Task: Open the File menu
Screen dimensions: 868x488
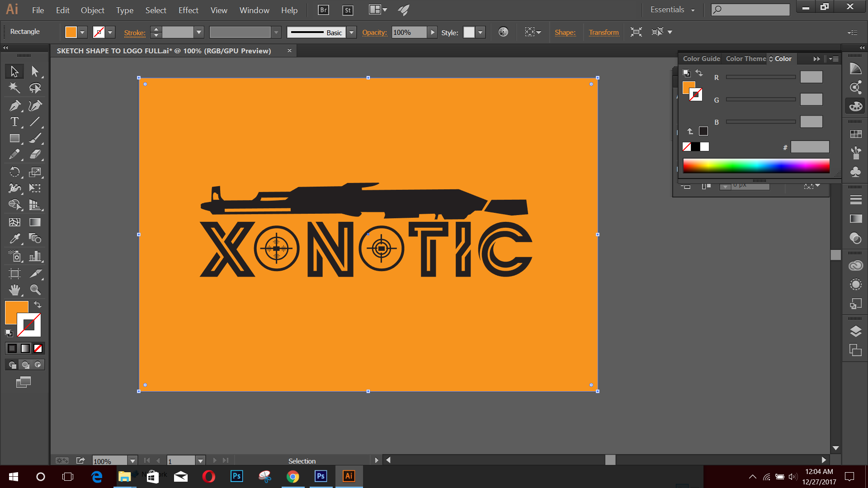Action: coord(38,10)
